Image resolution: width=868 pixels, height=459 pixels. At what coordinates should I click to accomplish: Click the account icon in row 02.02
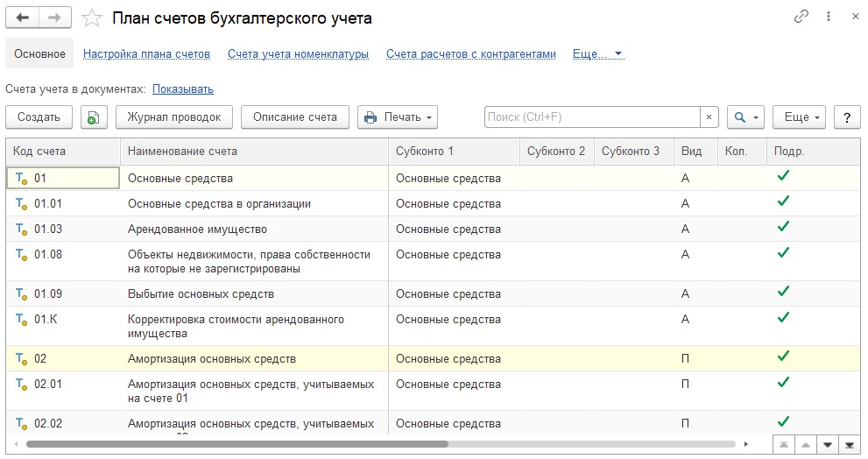pos(22,424)
